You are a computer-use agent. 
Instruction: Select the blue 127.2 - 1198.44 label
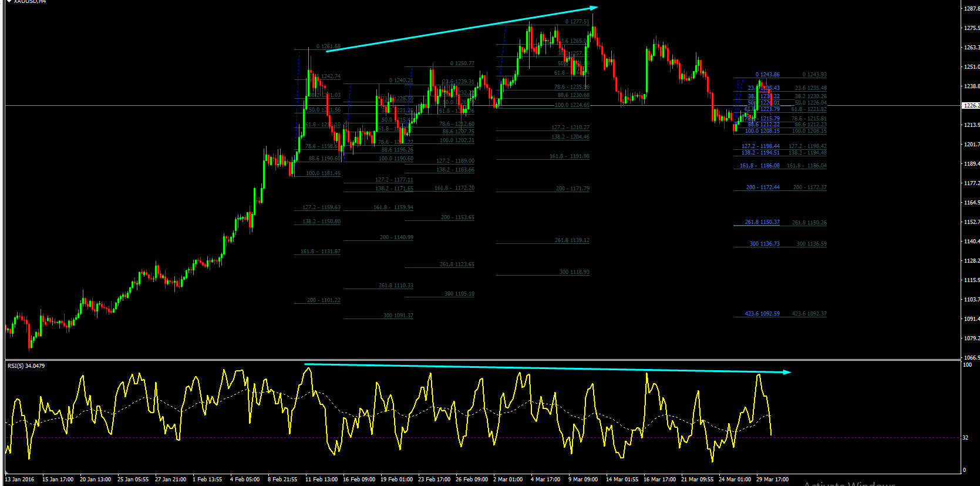pos(760,146)
